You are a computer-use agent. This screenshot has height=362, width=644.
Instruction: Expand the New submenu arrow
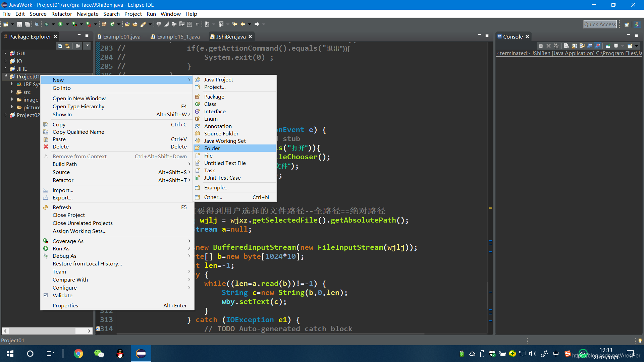tap(189, 80)
